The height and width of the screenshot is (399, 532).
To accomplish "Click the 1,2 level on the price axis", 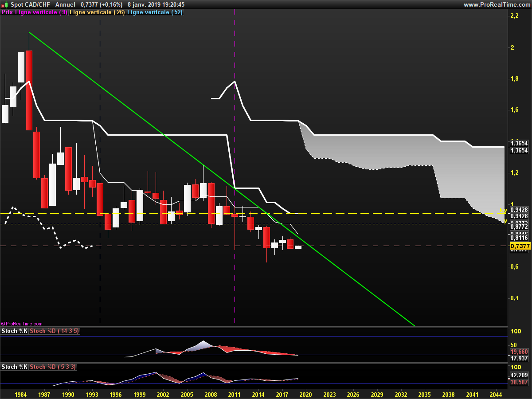I will click(514, 173).
